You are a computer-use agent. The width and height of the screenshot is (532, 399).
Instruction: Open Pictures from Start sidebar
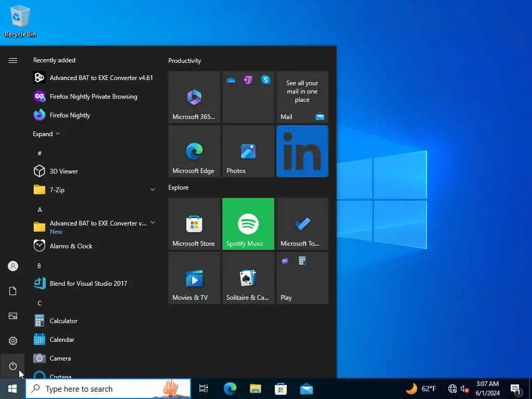click(x=13, y=316)
